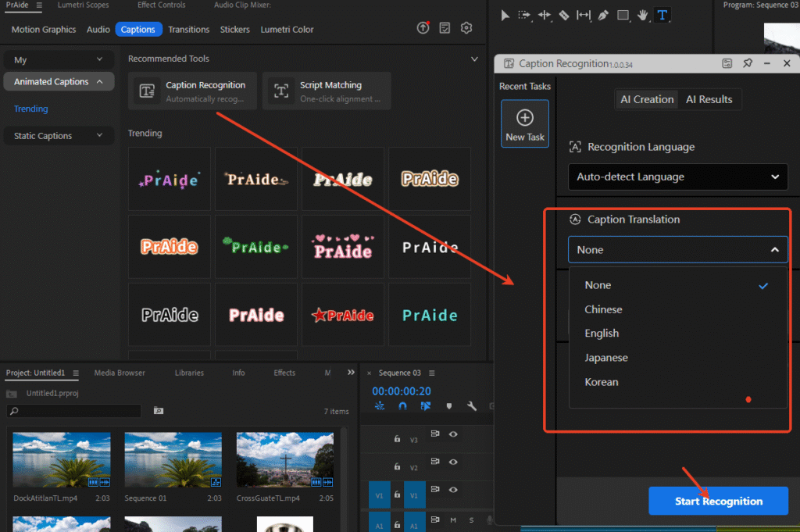
Task: Activate the Track Select Forward tool
Action: (525, 14)
